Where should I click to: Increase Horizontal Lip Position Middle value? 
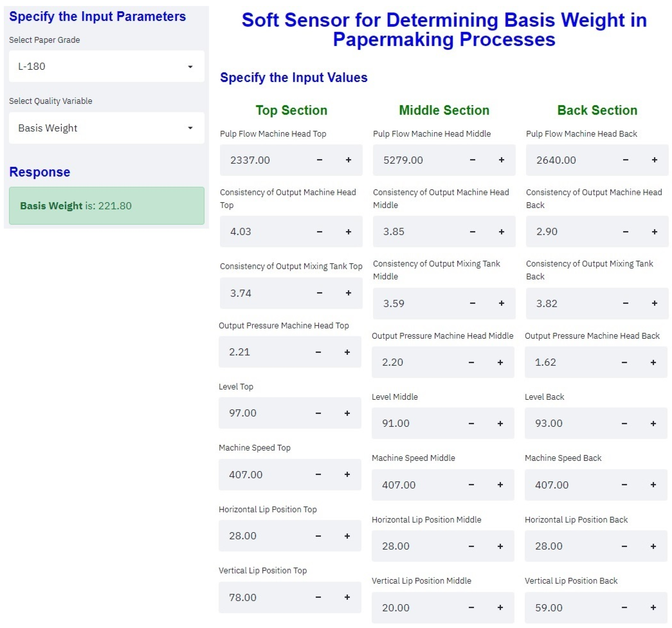pos(500,546)
